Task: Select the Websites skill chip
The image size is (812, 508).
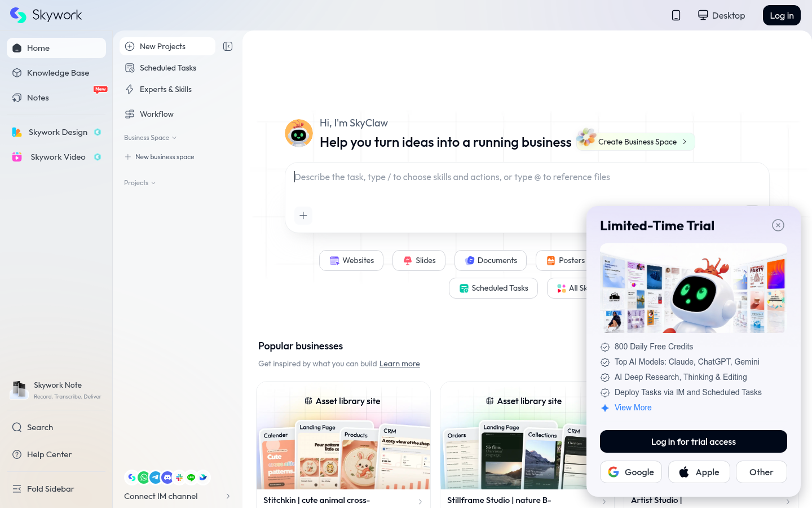Action: 351,260
